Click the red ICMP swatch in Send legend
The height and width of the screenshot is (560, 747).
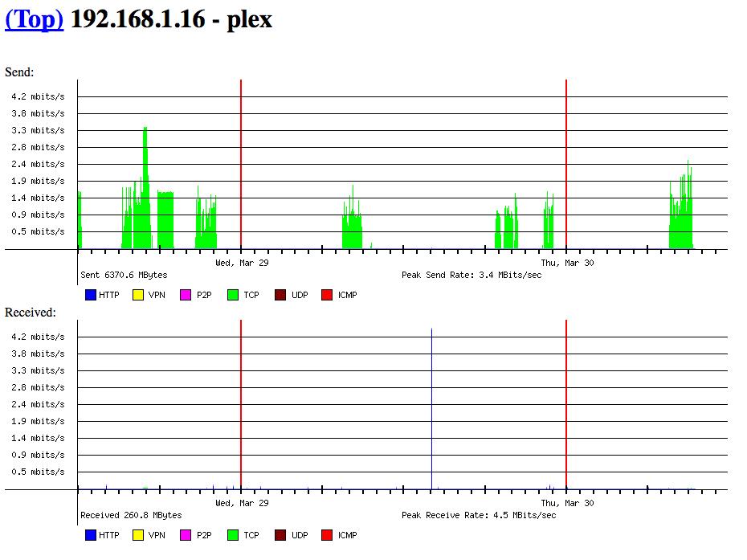[x=327, y=295]
